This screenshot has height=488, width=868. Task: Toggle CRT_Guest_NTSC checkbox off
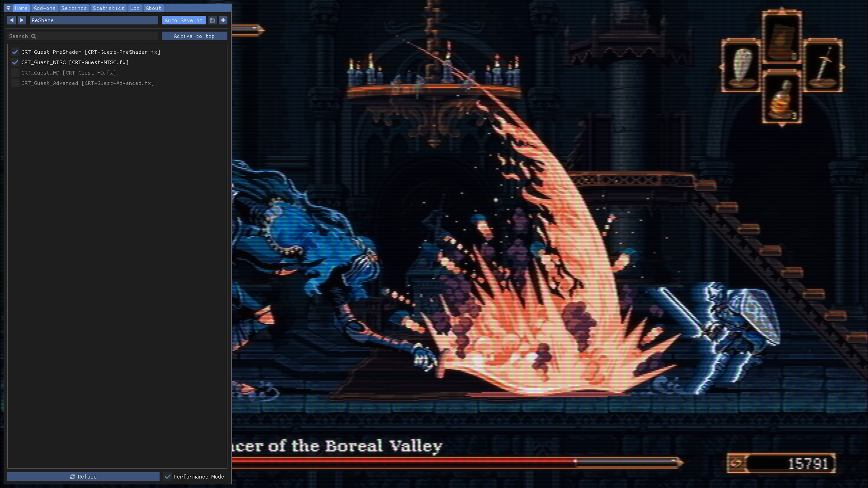point(15,62)
